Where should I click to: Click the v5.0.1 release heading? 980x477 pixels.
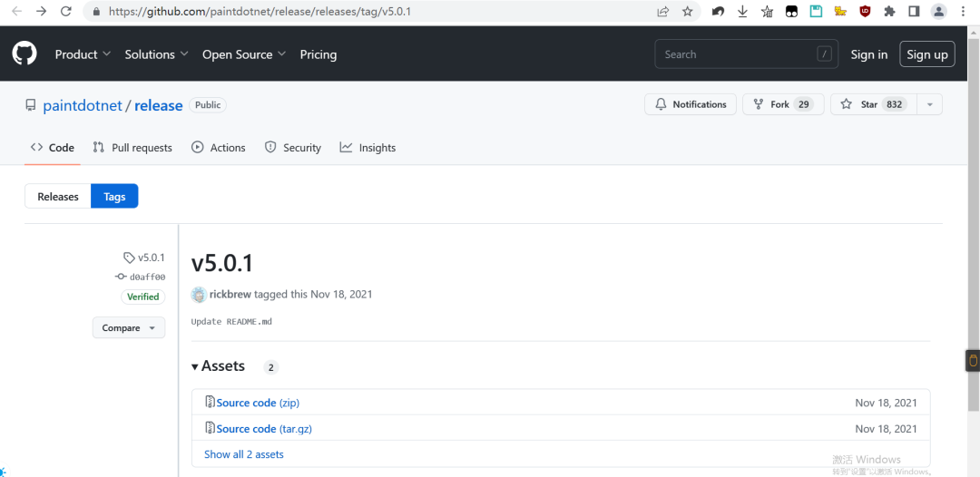[x=222, y=263]
